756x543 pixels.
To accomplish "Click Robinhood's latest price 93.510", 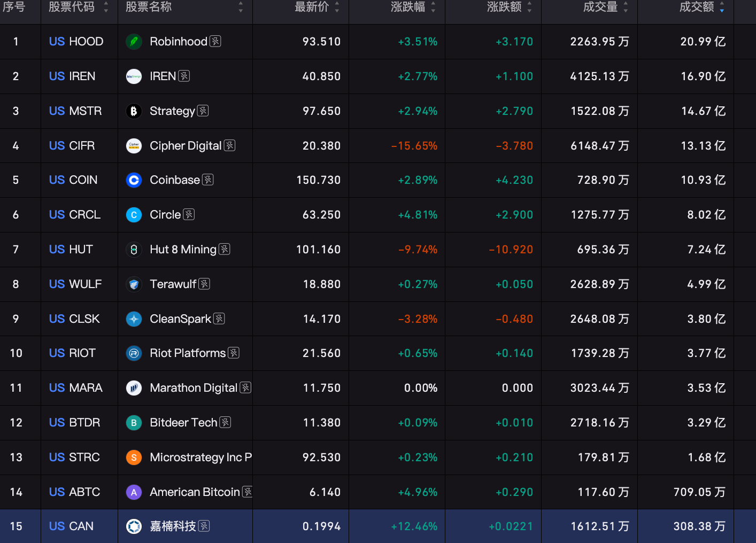I will pyautogui.click(x=321, y=42).
